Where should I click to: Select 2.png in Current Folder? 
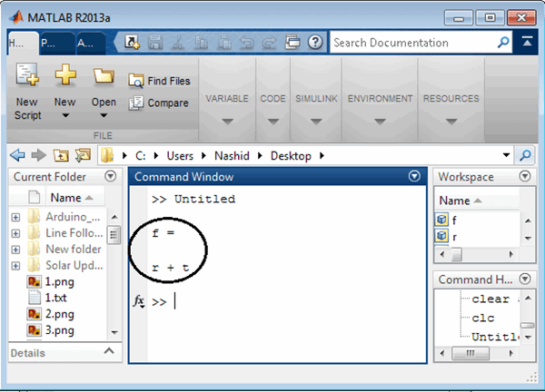tap(57, 313)
